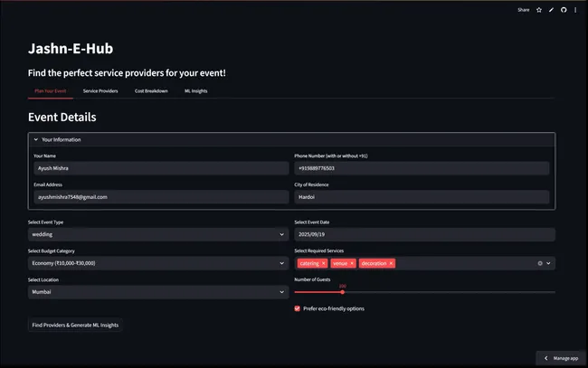This screenshot has width=588, height=368.
Task: Open the ML Insights tab
Action: 195,91
